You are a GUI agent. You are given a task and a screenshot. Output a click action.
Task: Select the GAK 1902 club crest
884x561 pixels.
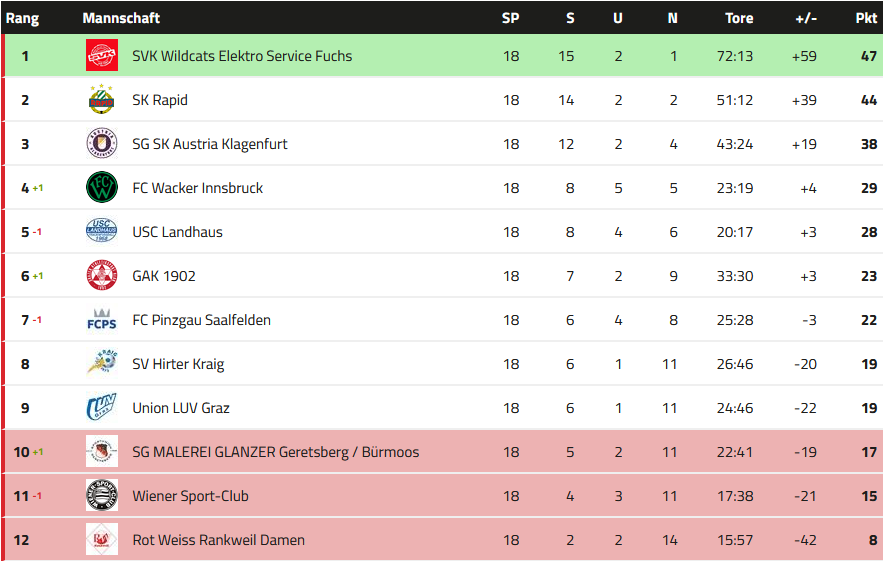click(x=101, y=276)
